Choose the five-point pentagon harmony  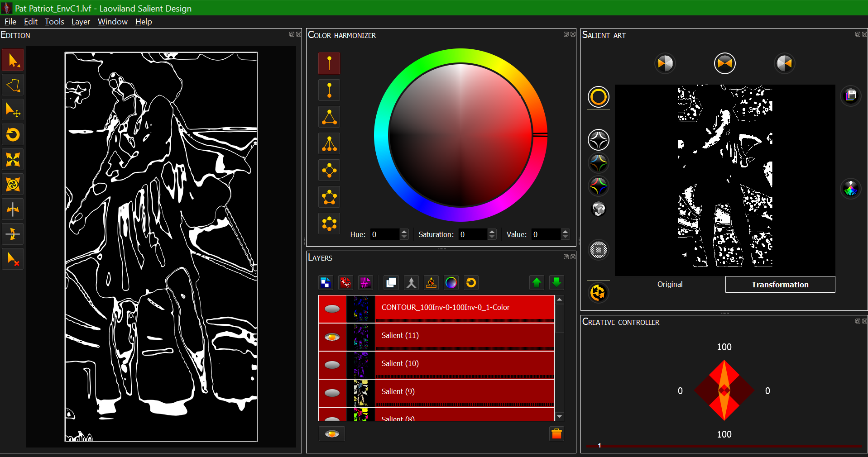click(x=329, y=197)
